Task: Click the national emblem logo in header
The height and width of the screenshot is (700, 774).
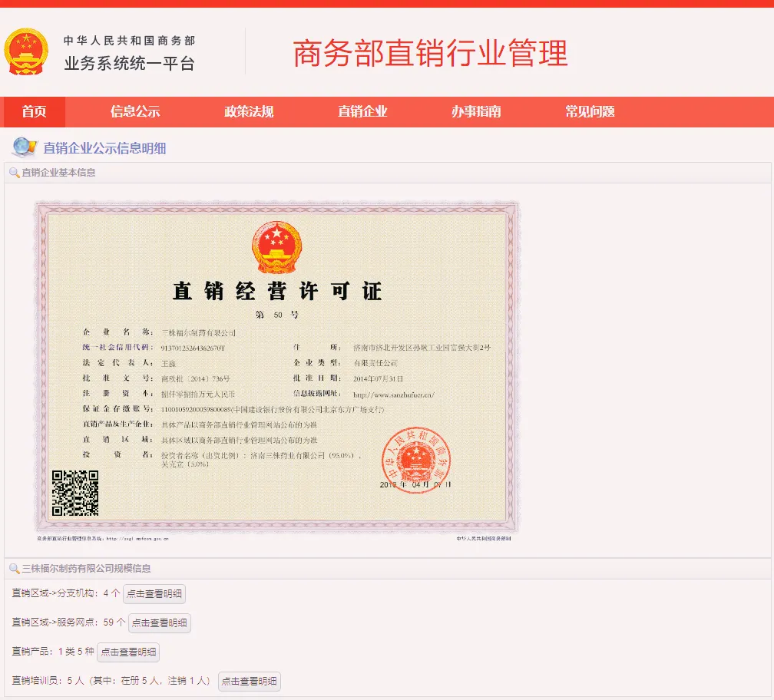Action: click(26, 51)
